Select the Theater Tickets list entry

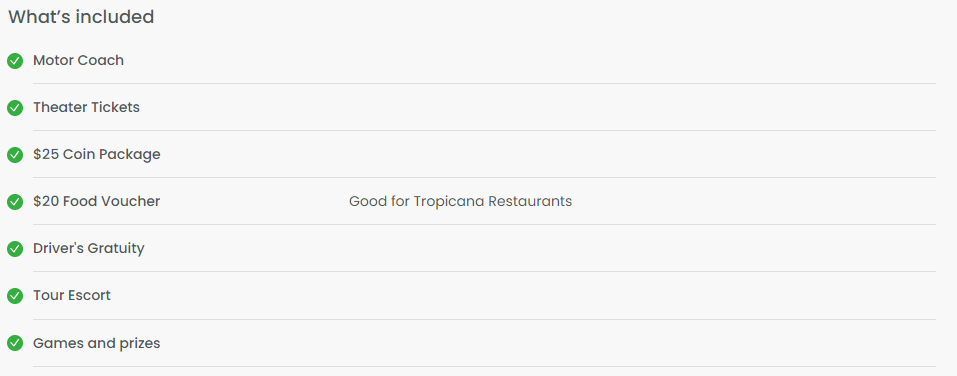click(86, 107)
